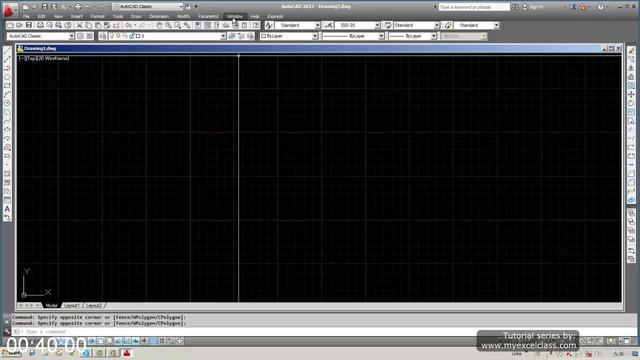Click Top view label in viewport

tap(32, 58)
